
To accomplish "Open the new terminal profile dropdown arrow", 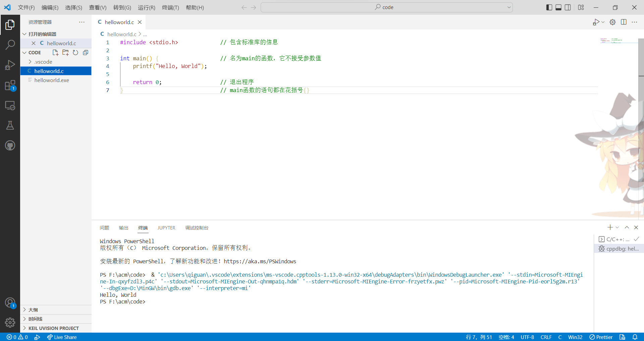I will pyautogui.click(x=617, y=227).
